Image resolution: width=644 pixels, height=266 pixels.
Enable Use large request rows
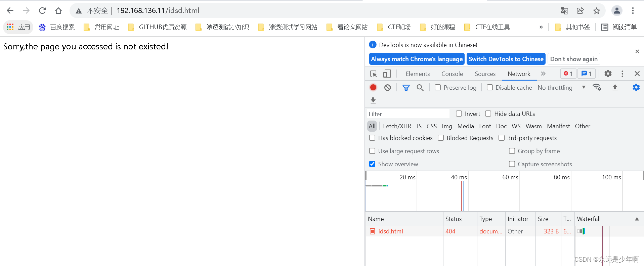coord(372,151)
